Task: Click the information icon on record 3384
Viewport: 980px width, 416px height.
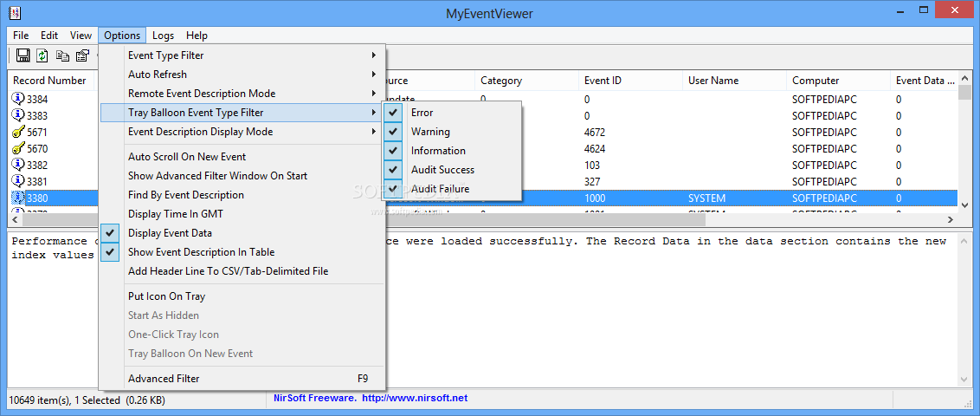Action: tap(18, 99)
